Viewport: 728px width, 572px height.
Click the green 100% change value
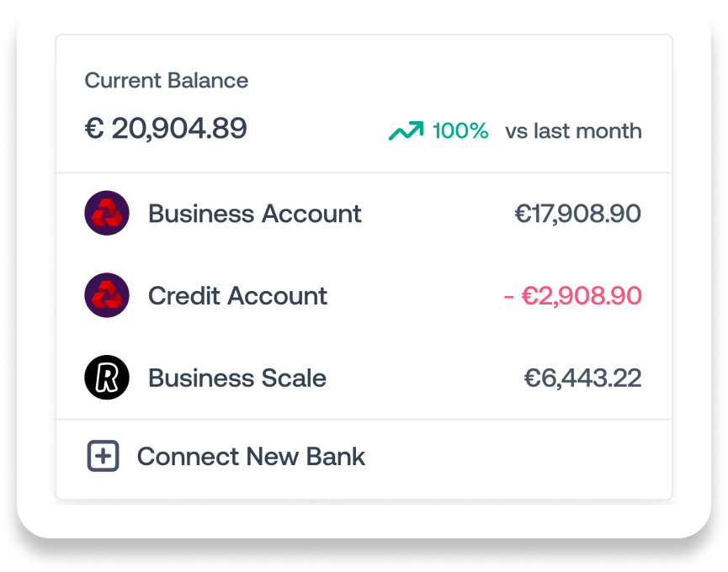click(460, 131)
